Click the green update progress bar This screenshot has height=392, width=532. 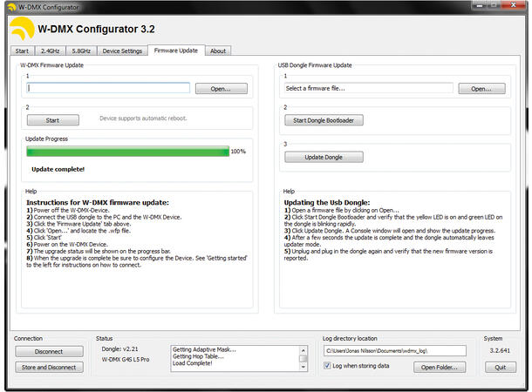pos(127,151)
